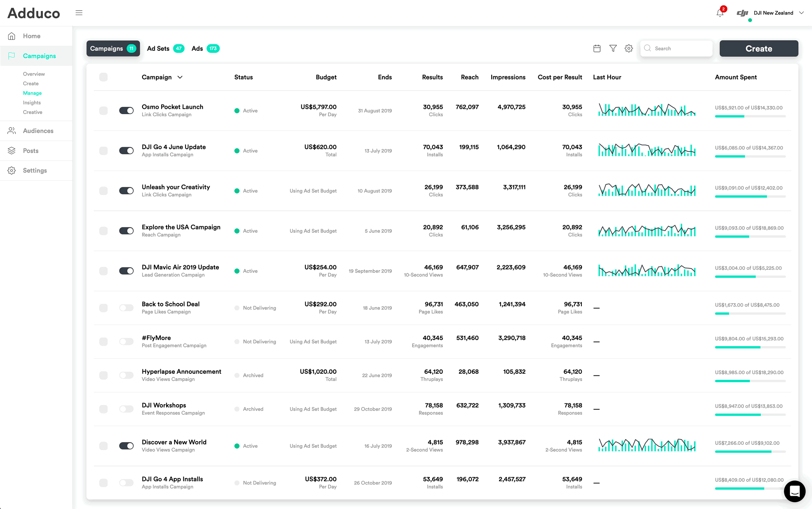Switch to the Campaigns tab
Image resolution: width=812 pixels, height=509 pixels.
tap(113, 48)
